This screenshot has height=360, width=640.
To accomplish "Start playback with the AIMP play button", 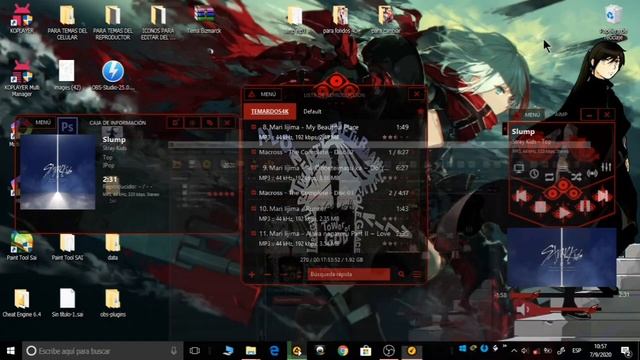I will [564, 213].
